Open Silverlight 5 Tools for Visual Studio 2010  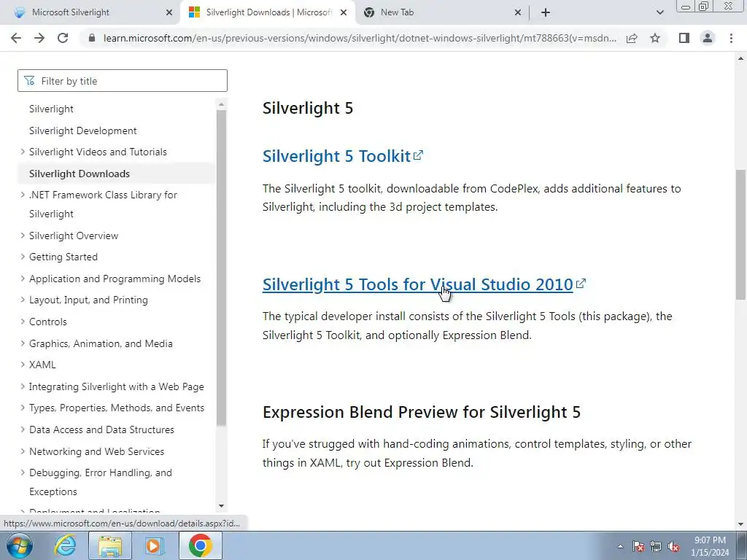tap(417, 284)
